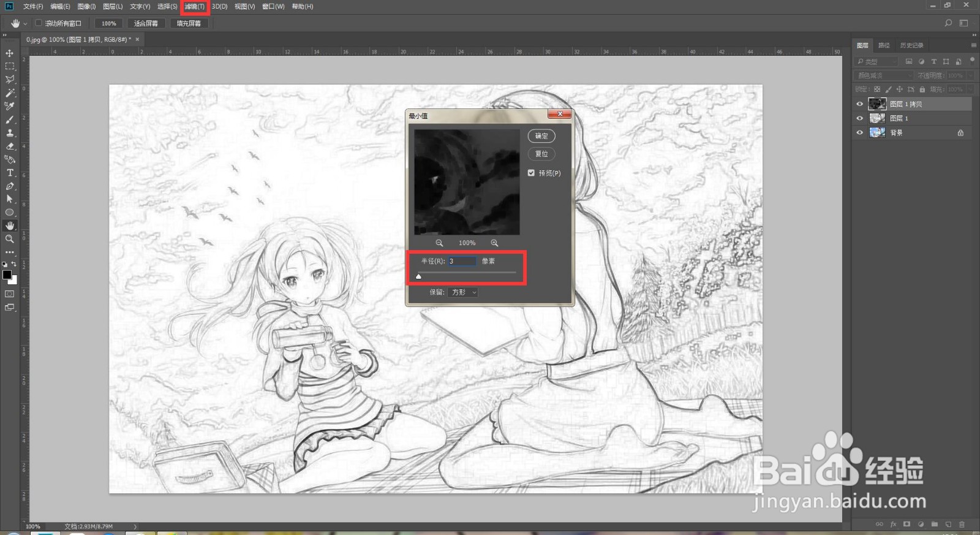Screen dimensions: 980x535
Task: Open the search icon in options bar
Action: pyautogui.click(x=948, y=23)
